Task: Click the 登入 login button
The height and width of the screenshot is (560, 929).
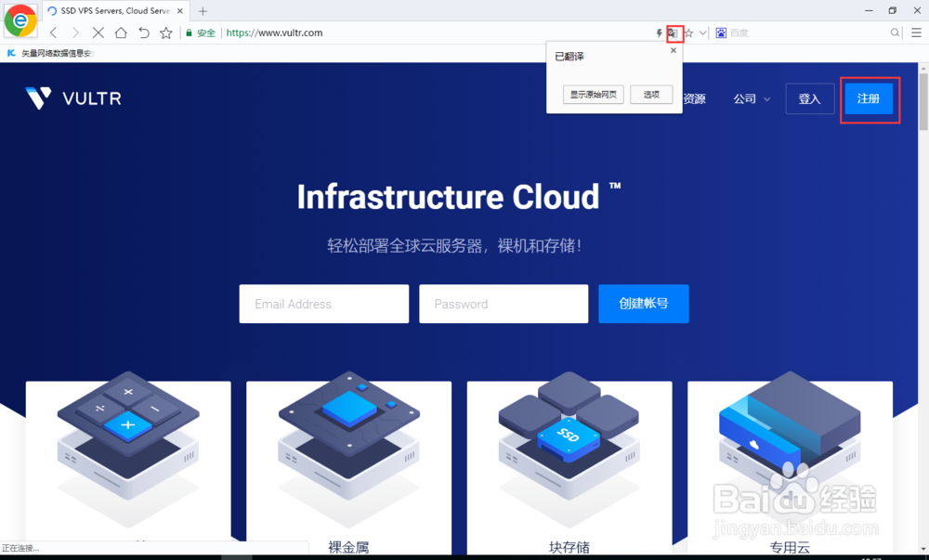Action: [x=809, y=98]
